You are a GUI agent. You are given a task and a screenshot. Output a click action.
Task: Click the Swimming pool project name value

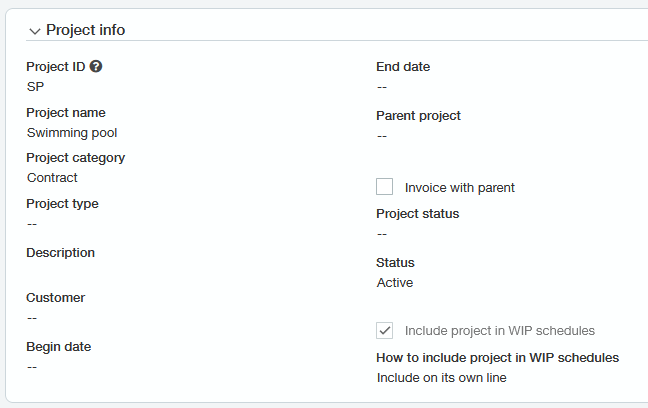tap(72, 133)
